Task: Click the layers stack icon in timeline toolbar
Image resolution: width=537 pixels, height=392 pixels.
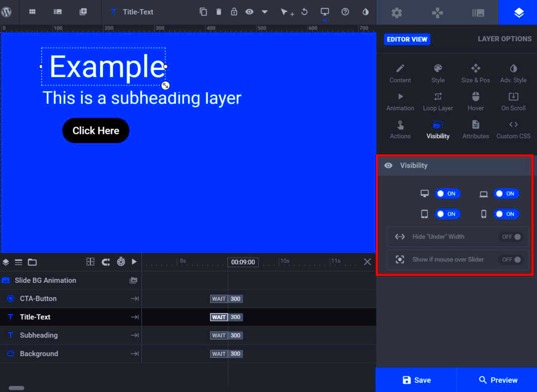Action: [6, 262]
